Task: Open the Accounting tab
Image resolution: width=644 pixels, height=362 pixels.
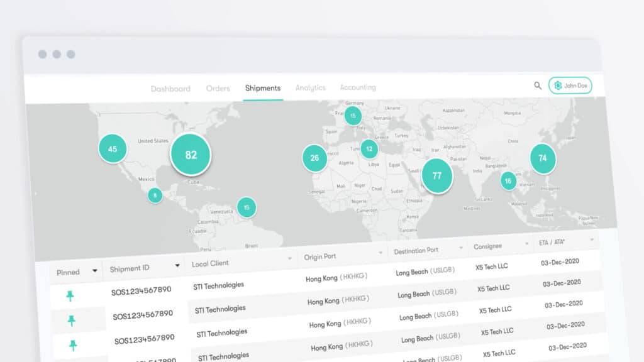Action: pyautogui.click(x=358, y=87)
